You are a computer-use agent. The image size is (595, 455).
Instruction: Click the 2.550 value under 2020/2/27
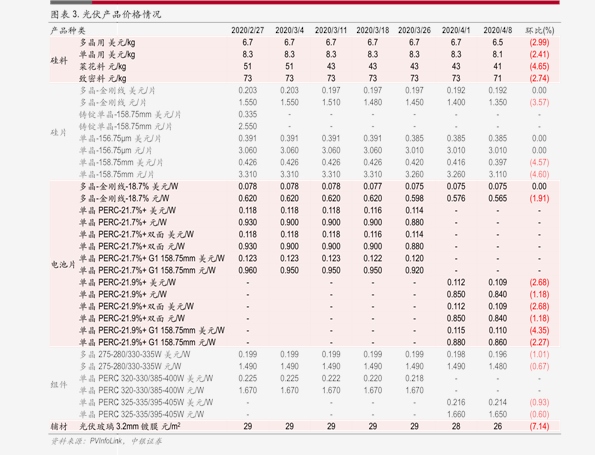click(x=247, y=126)
